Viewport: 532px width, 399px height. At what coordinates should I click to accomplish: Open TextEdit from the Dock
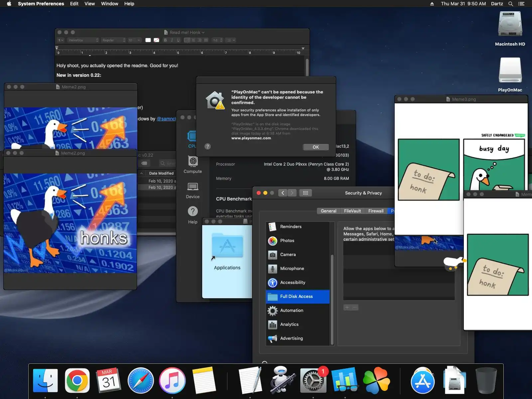click(250, 380)
